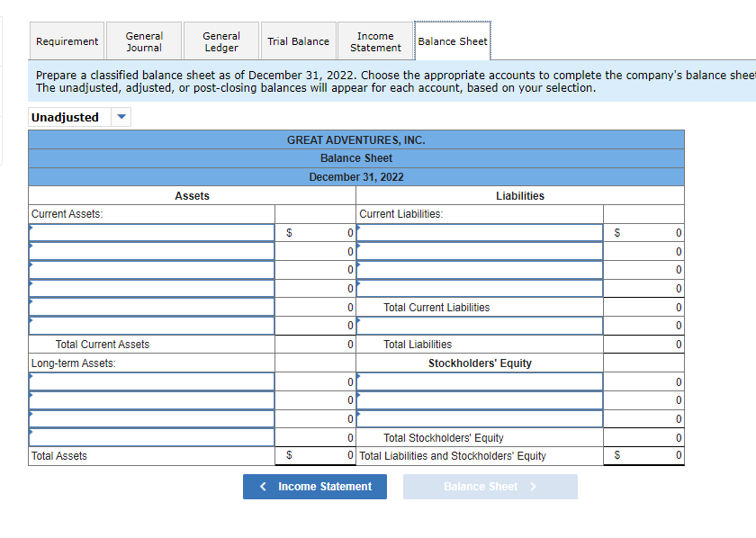
Task: Open the first Stockholders' Equity account dropdown
Action: point(480,381)
